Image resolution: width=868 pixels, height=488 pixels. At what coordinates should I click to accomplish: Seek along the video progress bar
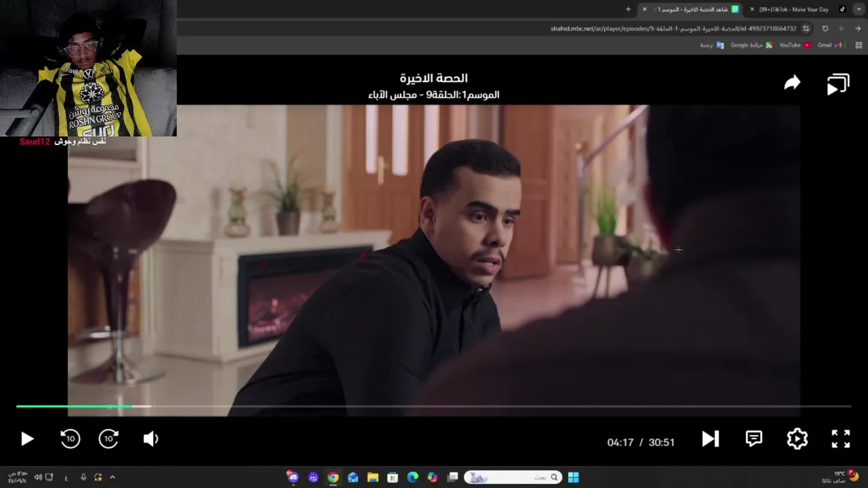pos(434,406)
